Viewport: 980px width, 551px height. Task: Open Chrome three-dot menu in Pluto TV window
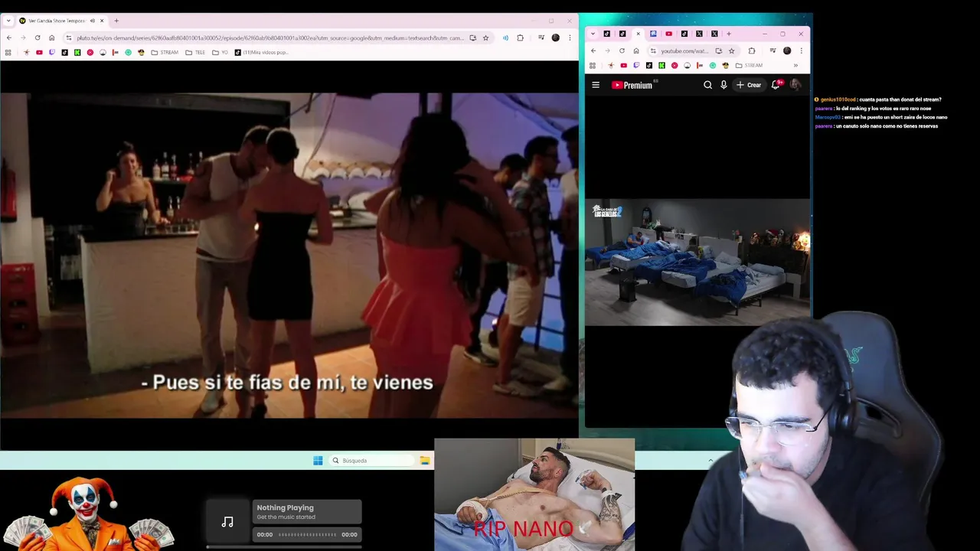click(570, 37)
